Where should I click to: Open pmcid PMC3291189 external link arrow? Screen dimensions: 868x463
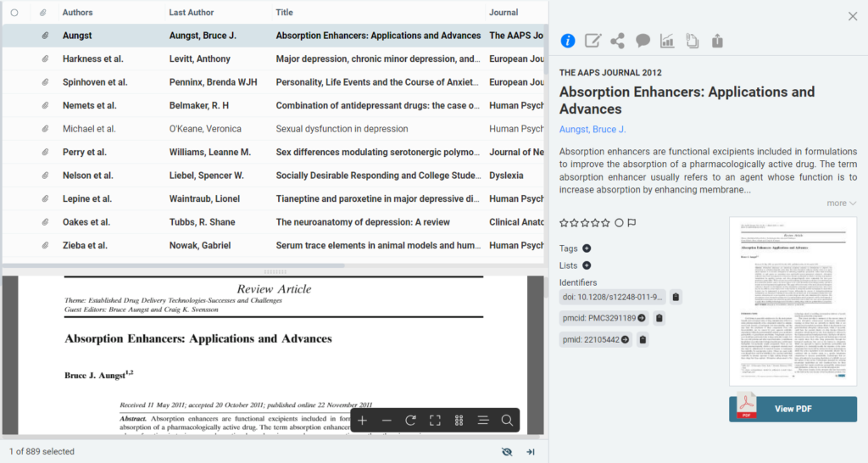[642, 318]
